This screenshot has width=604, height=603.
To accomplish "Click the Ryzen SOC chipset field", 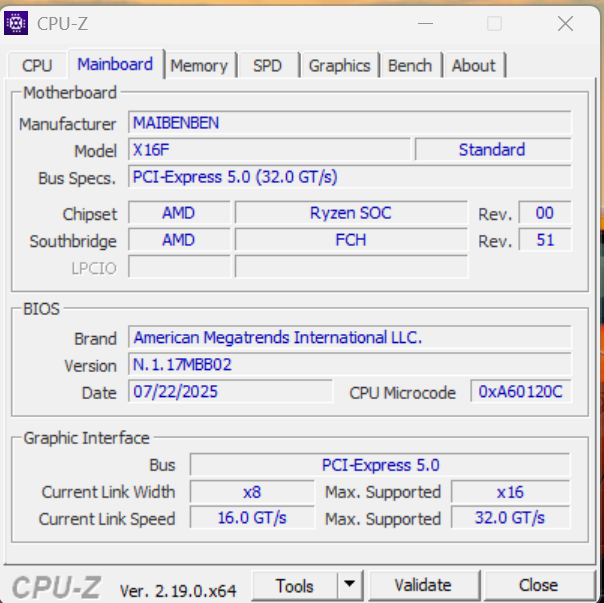I will tap(351, 213).
